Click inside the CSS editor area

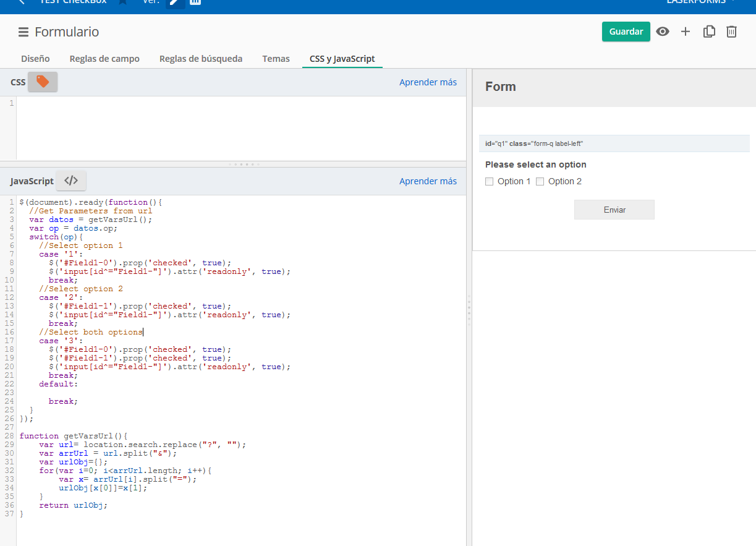click(241, 128)
